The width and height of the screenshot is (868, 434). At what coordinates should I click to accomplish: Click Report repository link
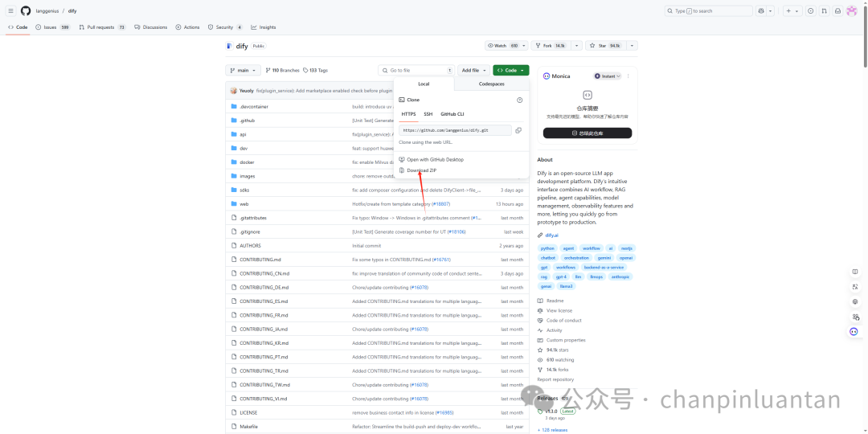555,379
